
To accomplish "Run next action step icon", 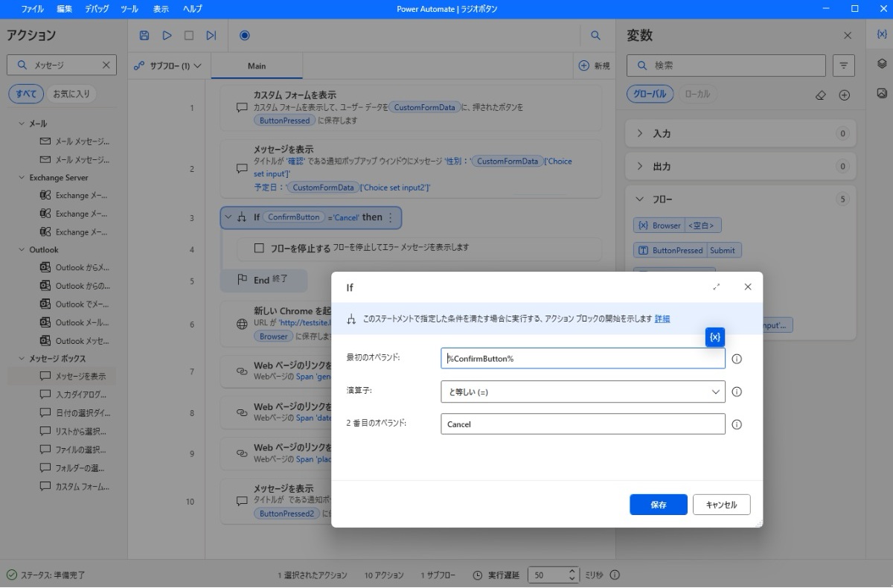I will (x=211, y=35).
